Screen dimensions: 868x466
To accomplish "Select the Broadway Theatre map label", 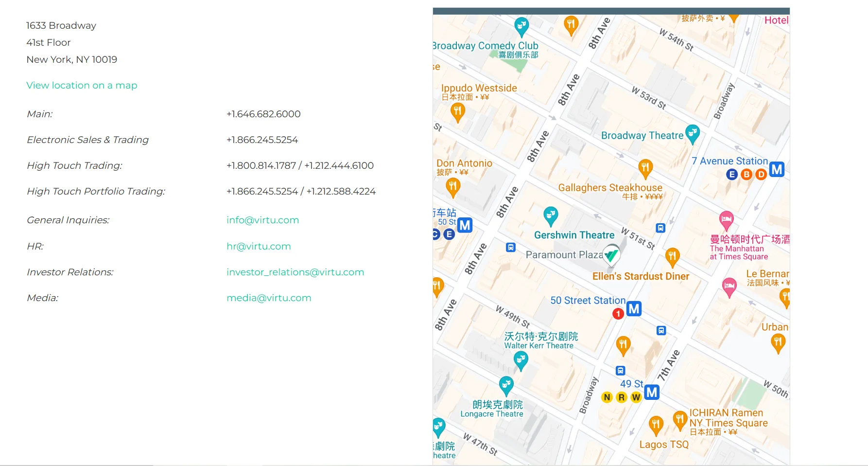I will pyautogui.click(x=642, y=136).
